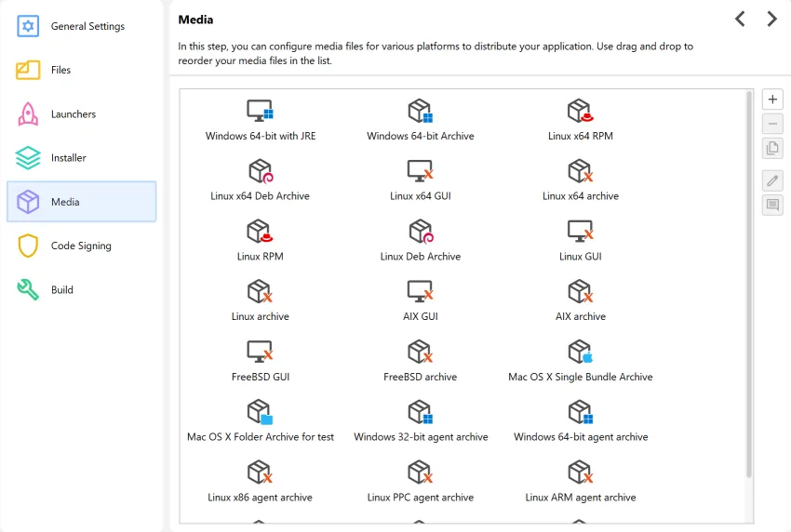Select the Linux Deb Archive media item
The height and width of the screenshot is (532, 791).
click(x=421, y=241)
